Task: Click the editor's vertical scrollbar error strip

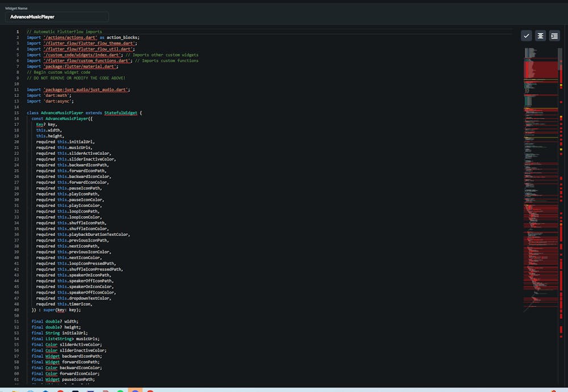Action: click(561, 203)
